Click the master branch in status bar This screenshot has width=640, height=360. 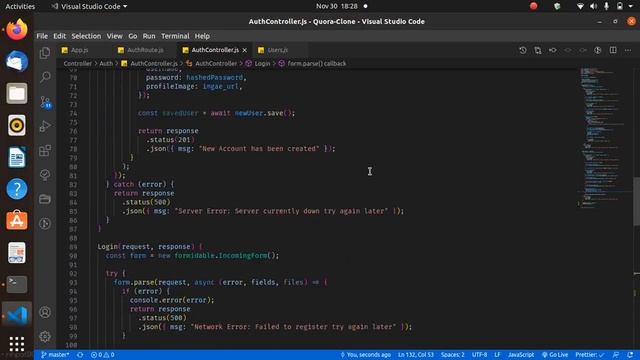55,355
